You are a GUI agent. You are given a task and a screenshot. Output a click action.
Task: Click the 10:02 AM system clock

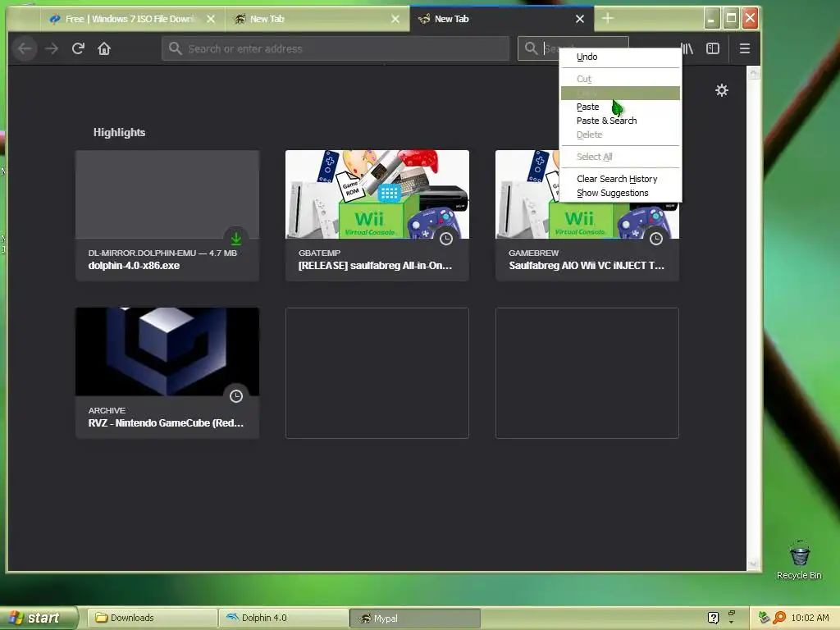810,618
